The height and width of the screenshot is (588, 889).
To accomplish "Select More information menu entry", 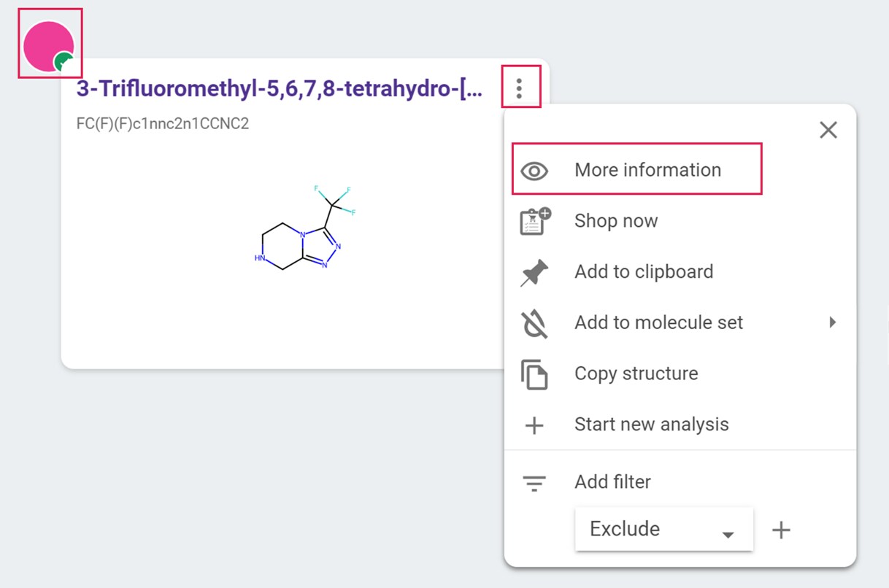I will coord(647,170).
